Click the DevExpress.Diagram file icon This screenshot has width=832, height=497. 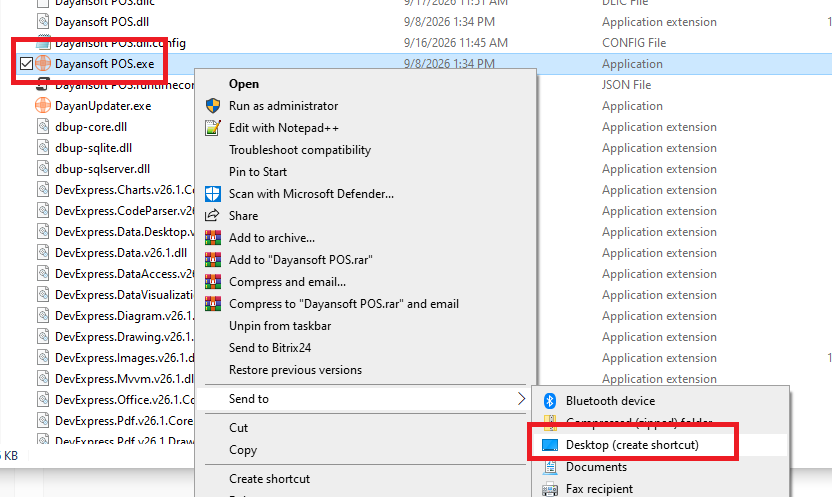click(43, 316)
